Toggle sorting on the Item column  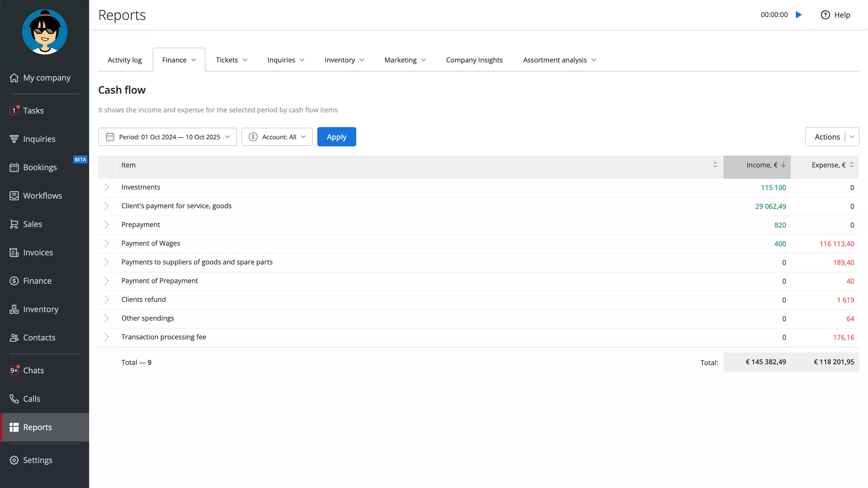(x=715, y=165)
